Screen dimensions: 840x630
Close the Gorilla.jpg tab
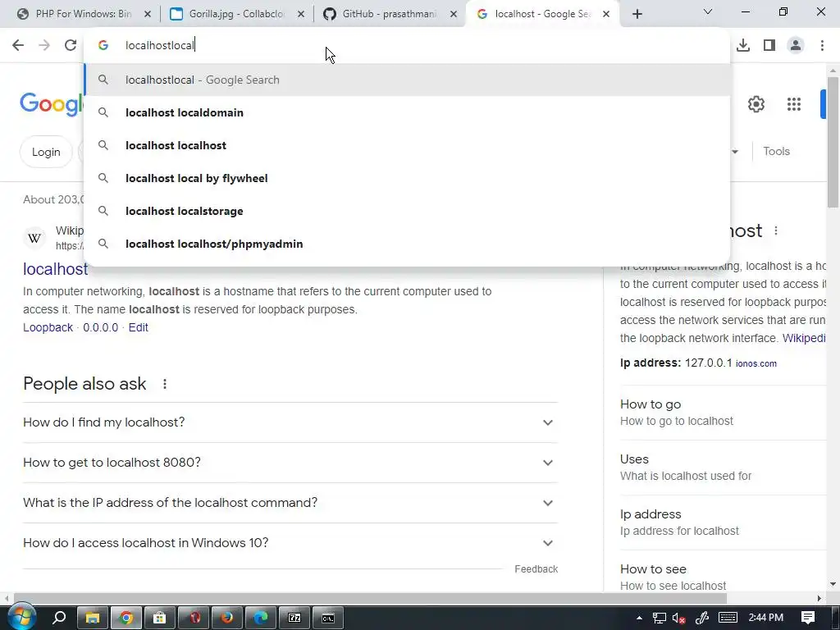click(x=301, y=14)
